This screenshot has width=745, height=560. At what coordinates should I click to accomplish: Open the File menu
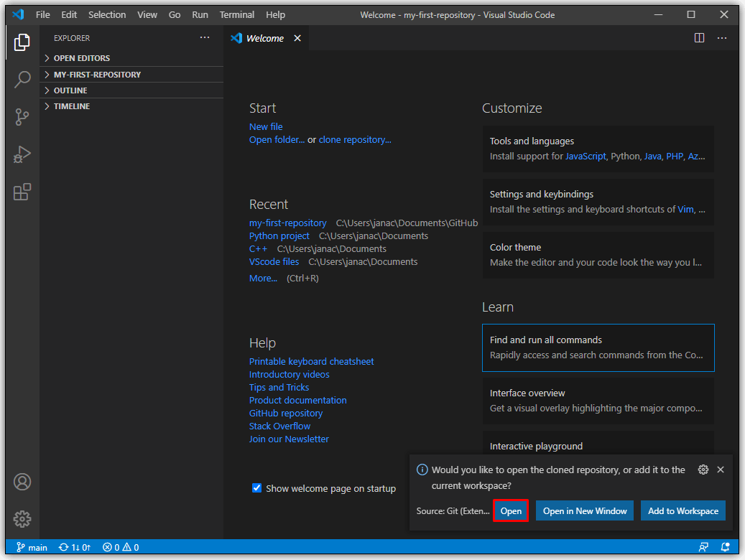[43, 15]
